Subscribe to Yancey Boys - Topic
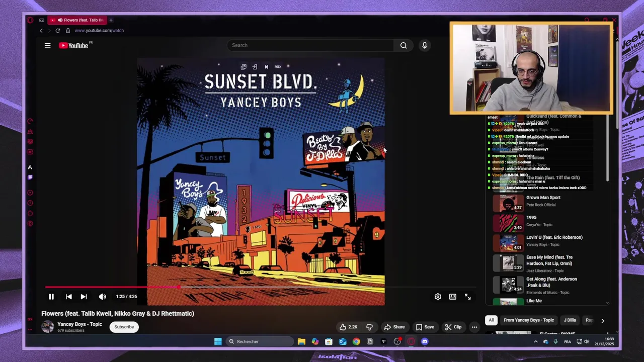Screen dimensions: 644x362 pos(124,327)
